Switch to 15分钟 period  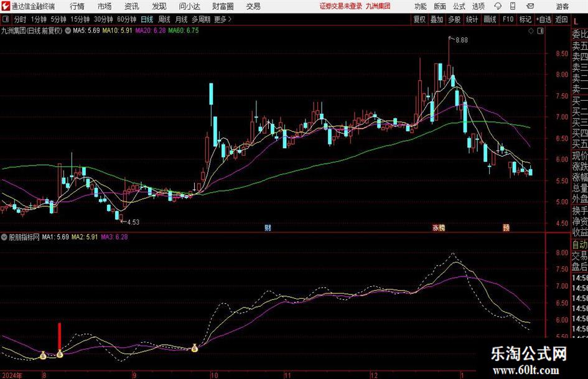[80, 19]
